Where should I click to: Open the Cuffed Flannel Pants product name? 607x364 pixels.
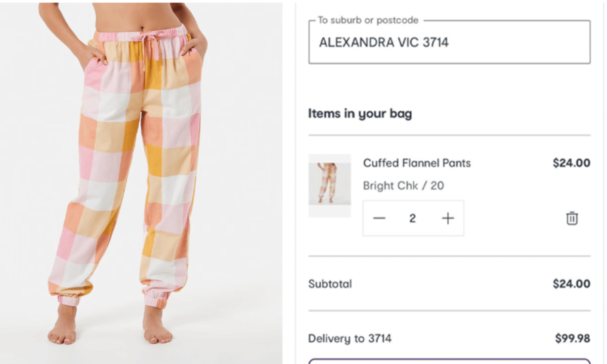pos(417,163)
